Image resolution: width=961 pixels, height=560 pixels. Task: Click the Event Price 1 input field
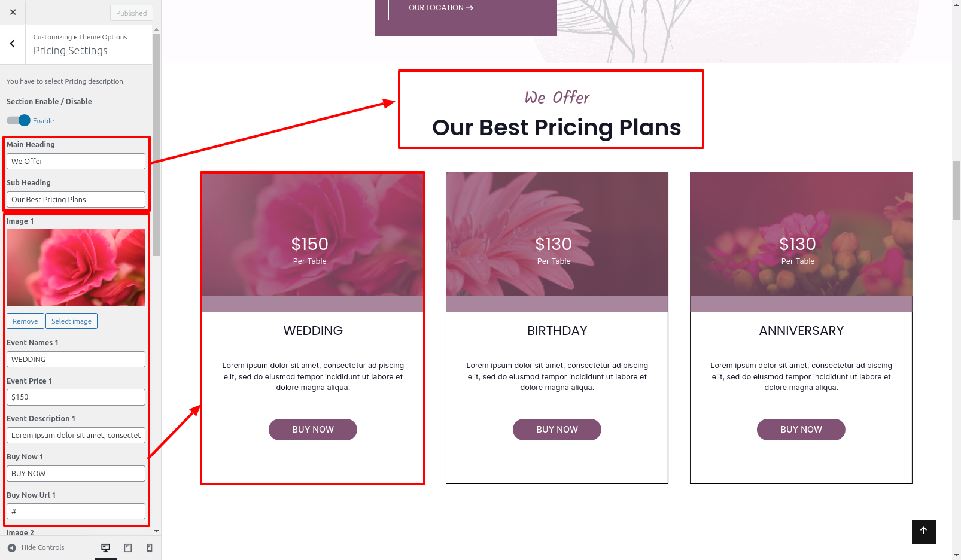pos(76,397)
